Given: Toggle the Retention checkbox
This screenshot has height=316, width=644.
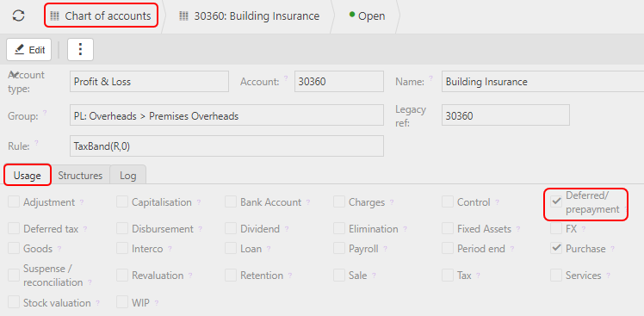Looking at the screenshot, I should 231,275.
